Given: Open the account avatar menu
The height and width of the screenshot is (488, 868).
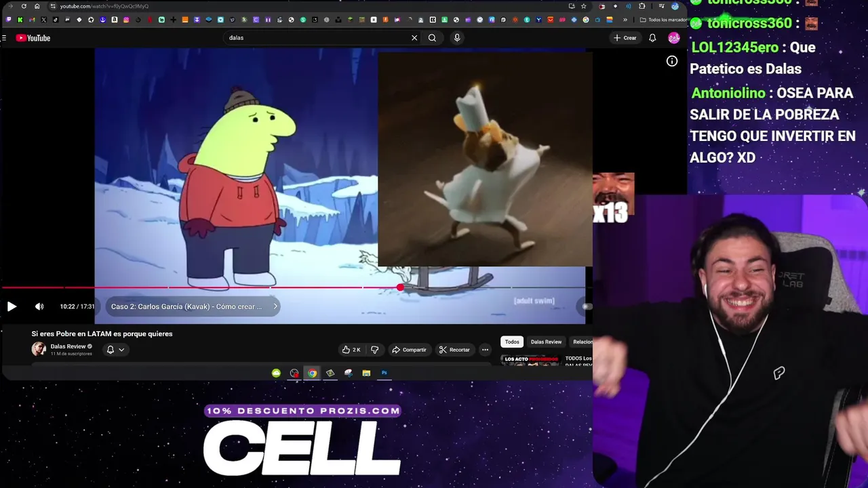Looking at the screenshot, I should pyautogui.click(x=673, y=38).
